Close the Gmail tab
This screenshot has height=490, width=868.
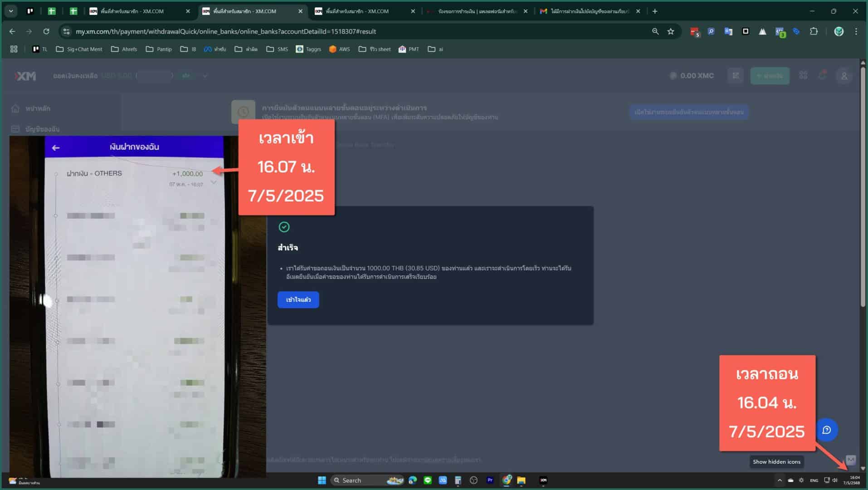click(638, 11)
